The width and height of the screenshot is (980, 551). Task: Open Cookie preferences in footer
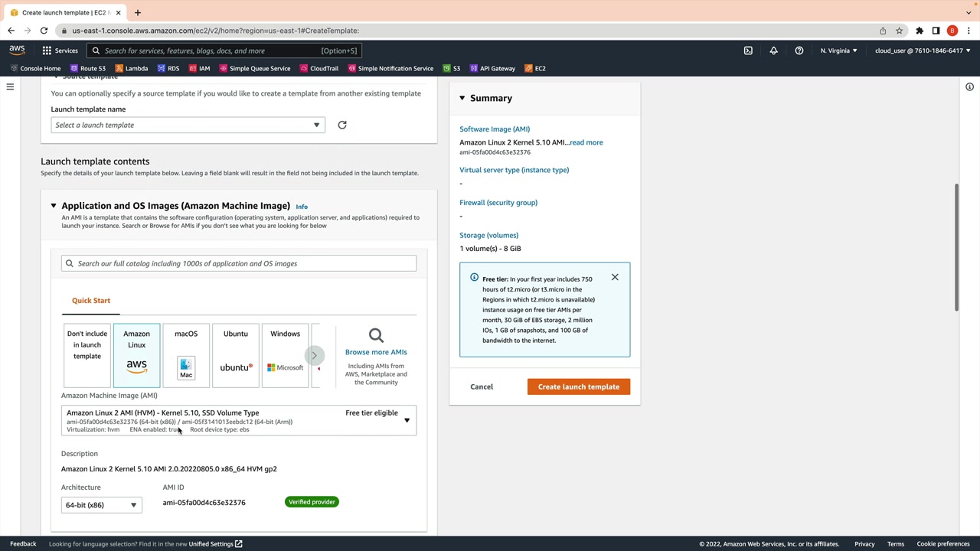point(943,544)
